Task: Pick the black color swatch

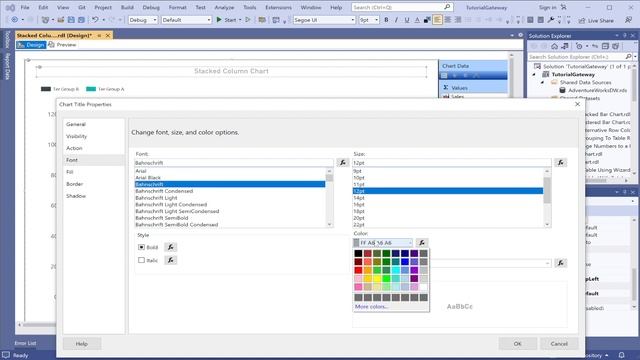Action: click(358, 253)
